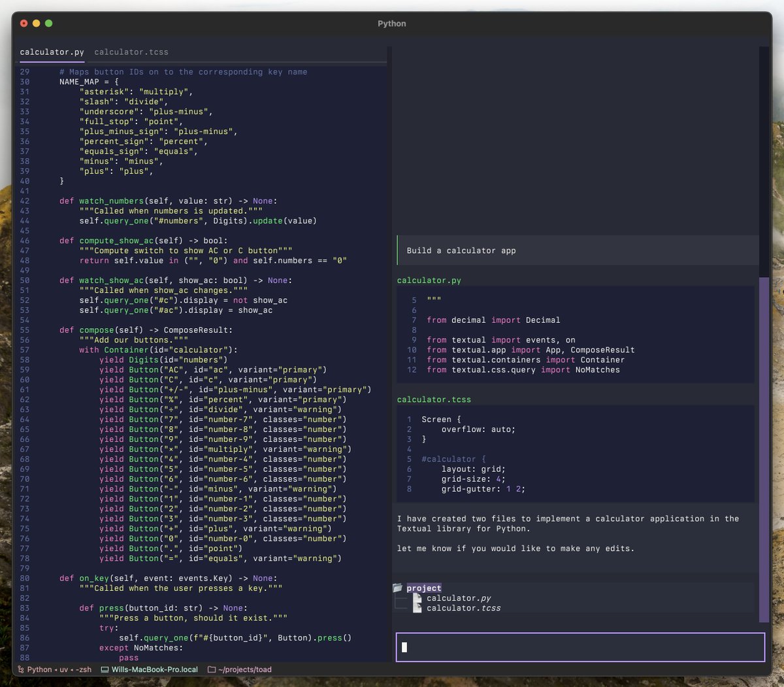This screenshot has height=687, width=784.
Task: Click the 'Build a calculator app' prompt block
Action: [578, 250]
